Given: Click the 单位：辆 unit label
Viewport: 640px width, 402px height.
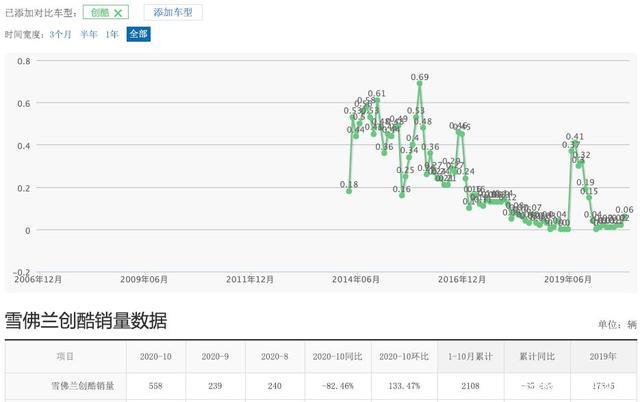Looking at the screenshot, I should 618,325.
